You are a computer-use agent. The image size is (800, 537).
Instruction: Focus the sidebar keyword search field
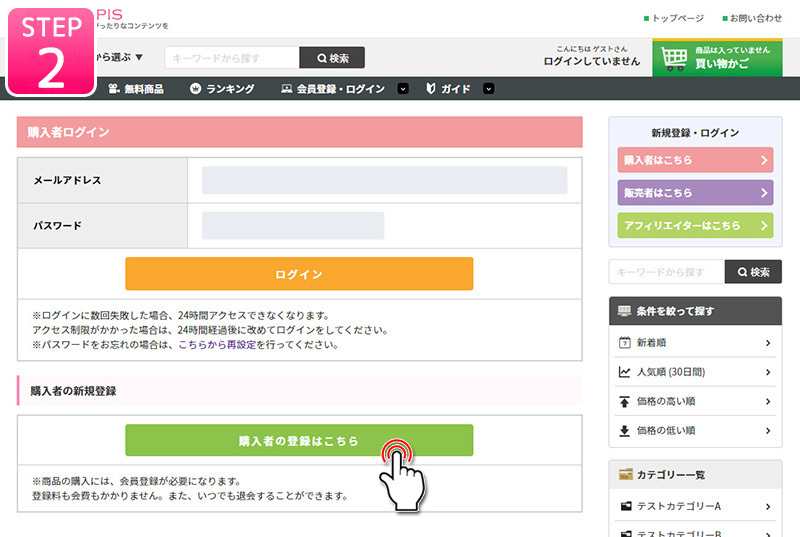(667, 272)
